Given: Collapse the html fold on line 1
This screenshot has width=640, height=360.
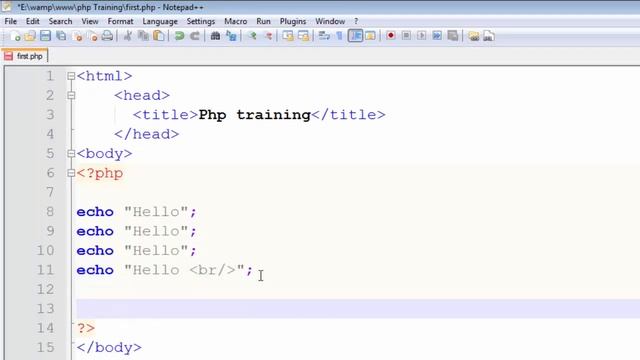Looking at the screenshot, I should coord(71,76).
